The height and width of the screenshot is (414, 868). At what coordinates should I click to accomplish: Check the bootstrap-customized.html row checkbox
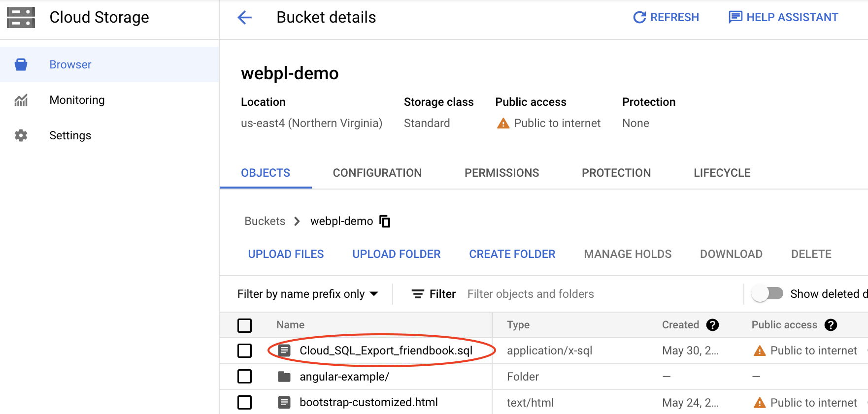coord(245,403)
